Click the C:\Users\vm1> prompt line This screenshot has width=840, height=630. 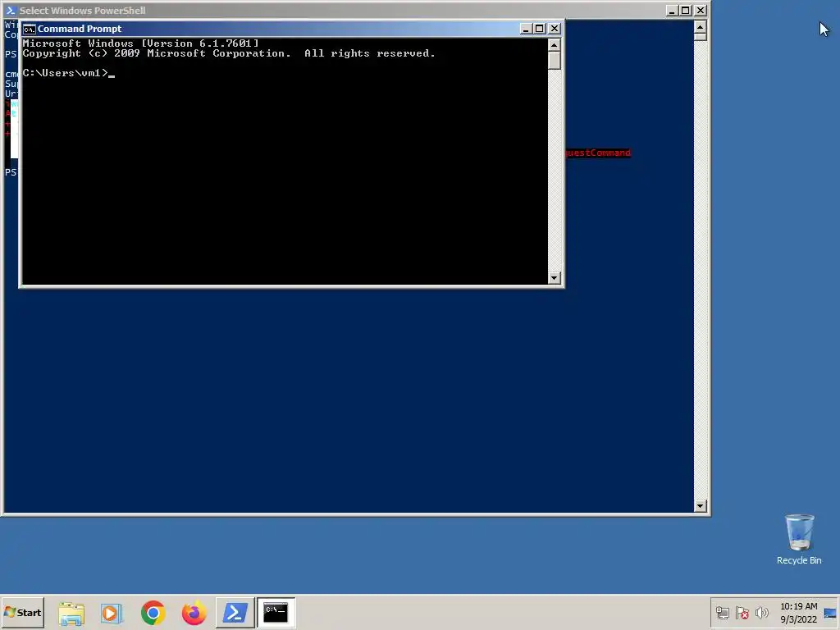[69, 73]
